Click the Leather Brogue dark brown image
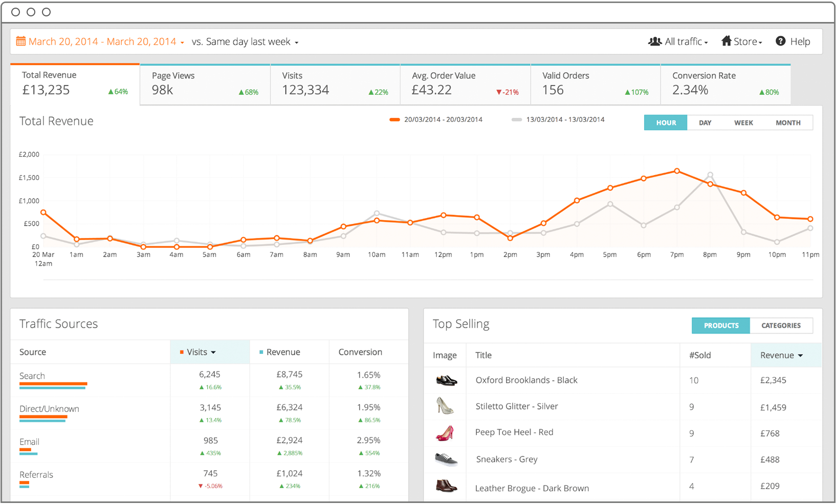Viewport: 836px width, 504px height. (446, 486)
